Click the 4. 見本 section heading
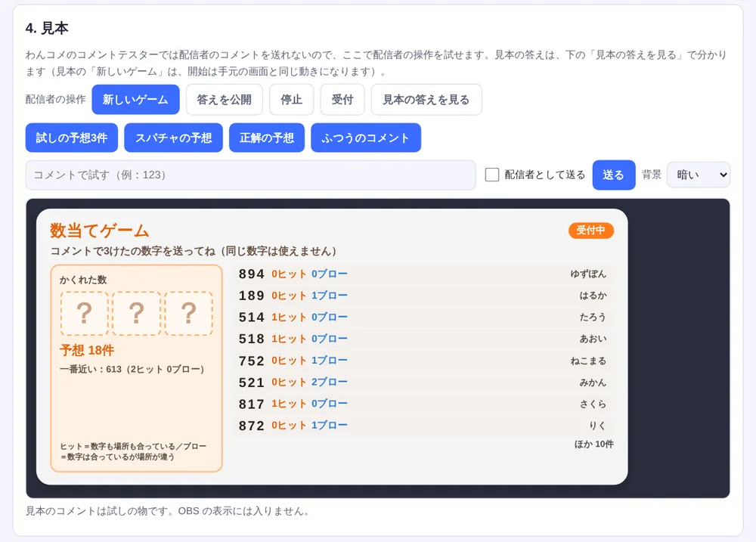Image resolution: width=756 pixels, height=542 pixels. click(x=47, y=28)
